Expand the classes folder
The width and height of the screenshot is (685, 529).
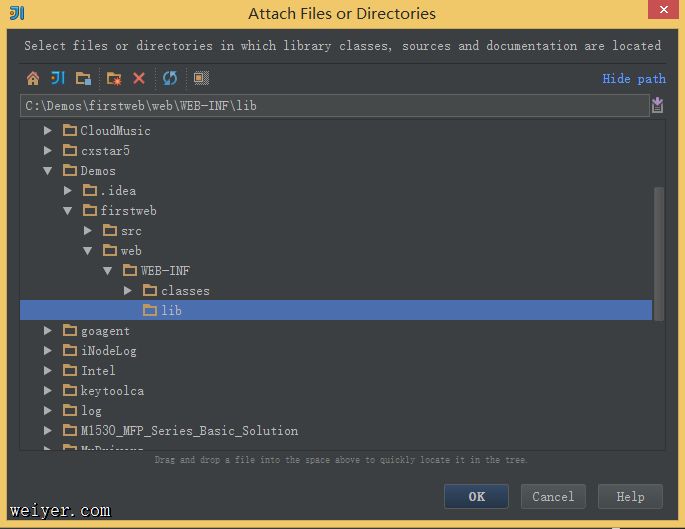click(128, 290)
